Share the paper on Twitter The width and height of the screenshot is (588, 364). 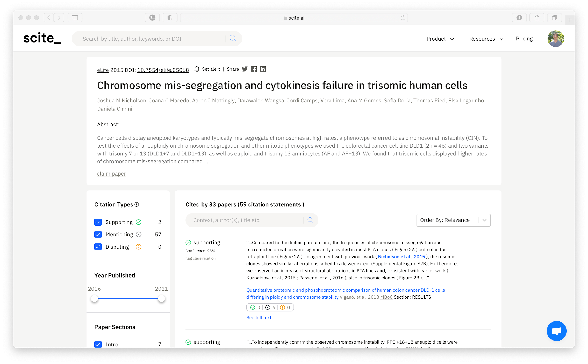tap(245, 69)
